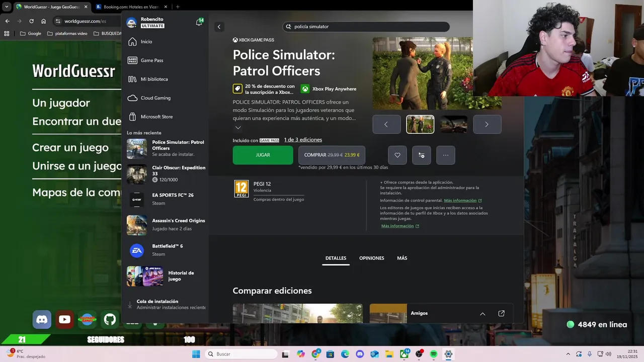Switch to MÁS tab
Image resolution: width=644 pixels, height=362 pixels.
click(402, 258)
